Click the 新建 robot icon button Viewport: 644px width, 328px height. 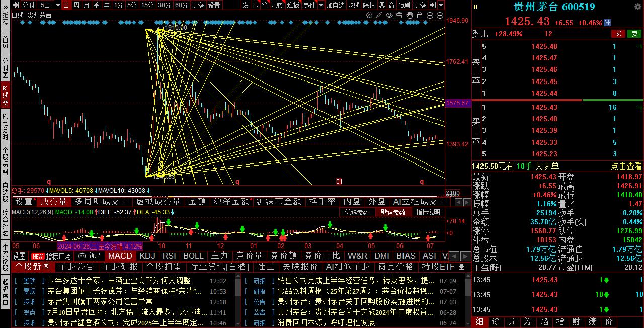click(89, 256)
